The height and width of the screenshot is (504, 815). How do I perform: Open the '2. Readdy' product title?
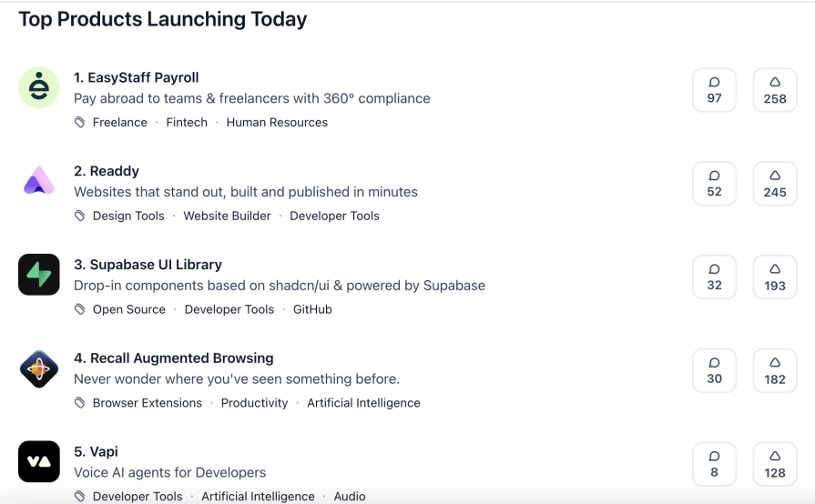coord(107,171)
